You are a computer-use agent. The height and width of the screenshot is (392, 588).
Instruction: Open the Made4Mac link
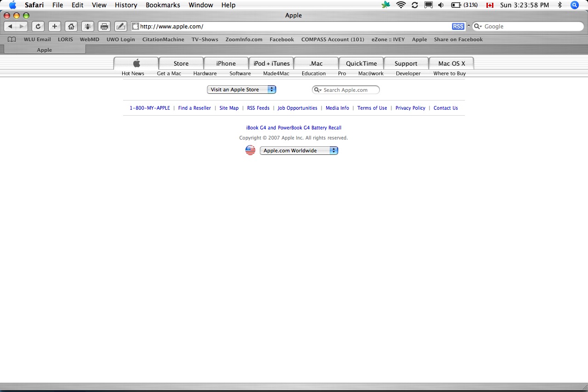[x=276, y=73]
